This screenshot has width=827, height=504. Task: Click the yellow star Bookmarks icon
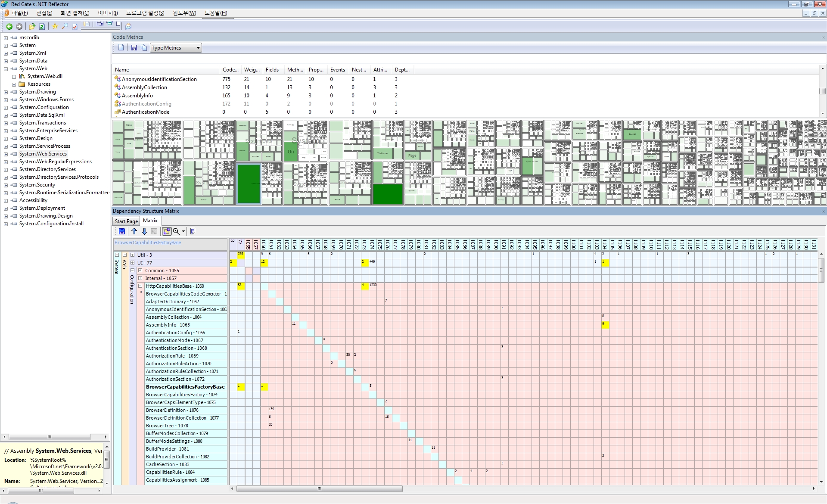point(55,27)
